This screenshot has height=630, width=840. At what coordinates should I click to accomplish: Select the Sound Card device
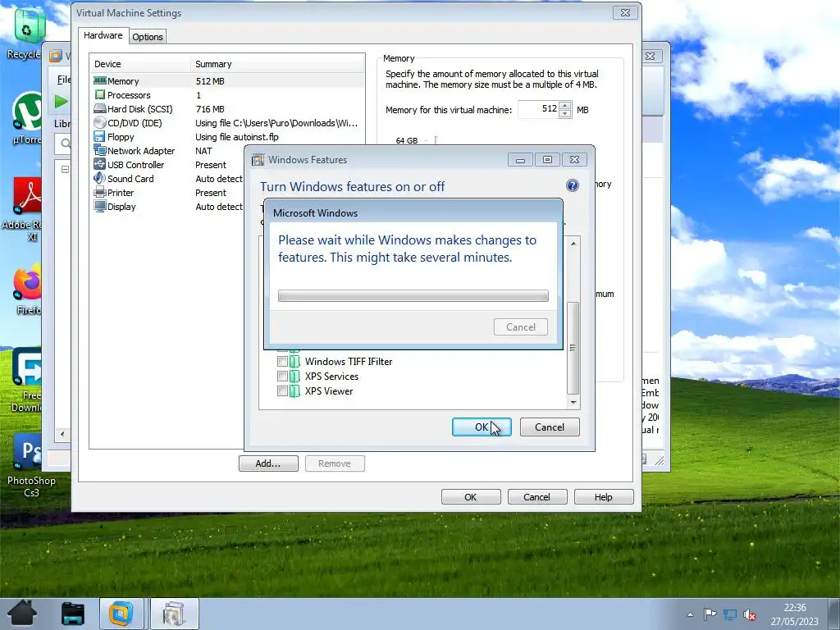[x=167, y=178]
